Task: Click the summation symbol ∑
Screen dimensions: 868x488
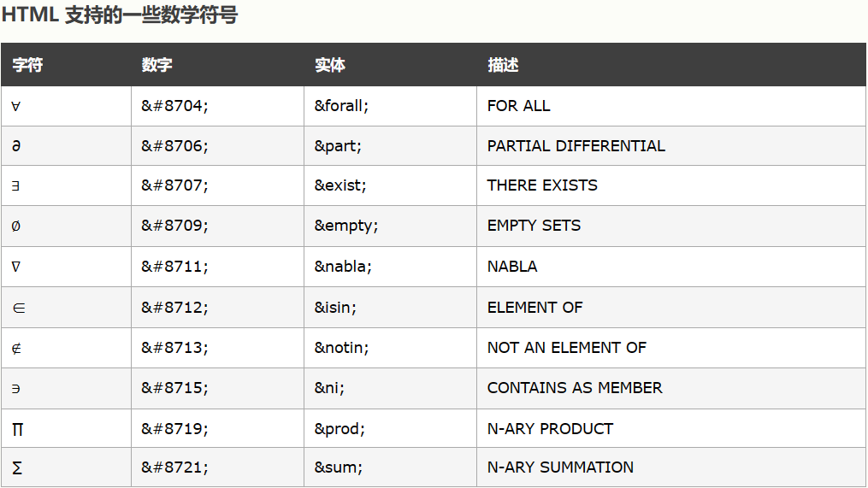Action: pyautogui.click(x=18, y=467)
